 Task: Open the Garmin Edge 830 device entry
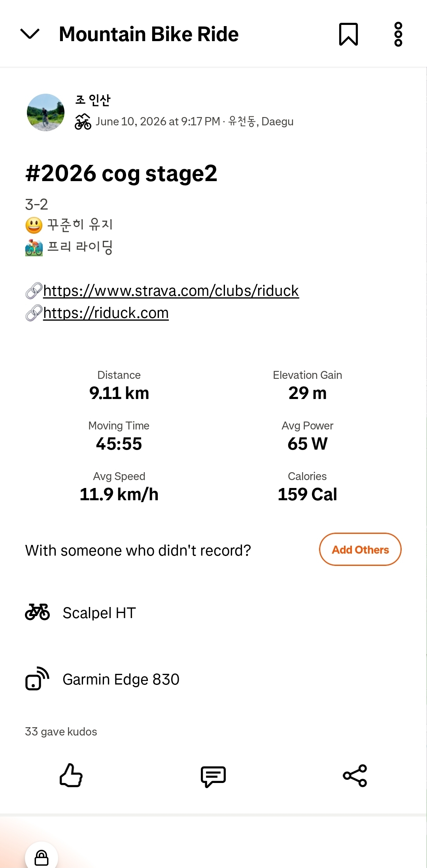click(x=213, y=679)
